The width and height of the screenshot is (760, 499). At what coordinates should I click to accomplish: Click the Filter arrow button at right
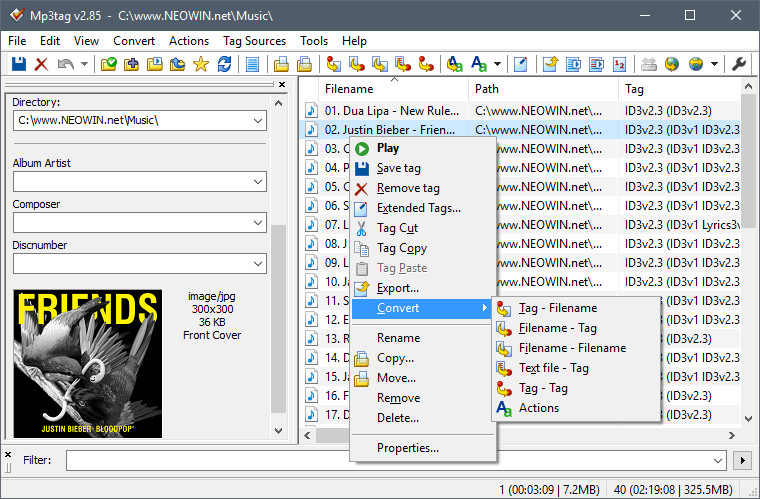[x=743, y=460]
